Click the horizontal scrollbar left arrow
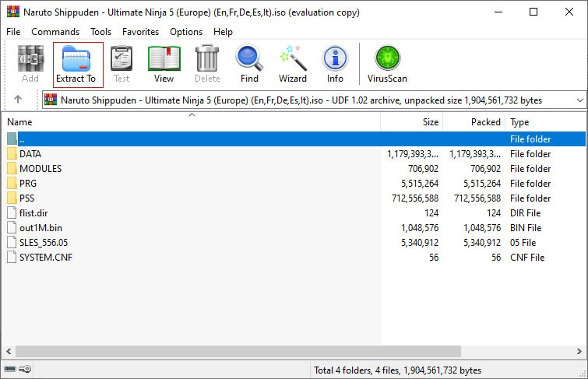 [9, 351]
